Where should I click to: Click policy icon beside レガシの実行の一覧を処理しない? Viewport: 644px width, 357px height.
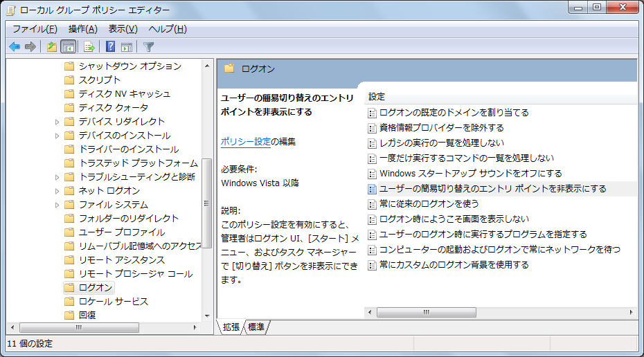[x=372, y=144]
